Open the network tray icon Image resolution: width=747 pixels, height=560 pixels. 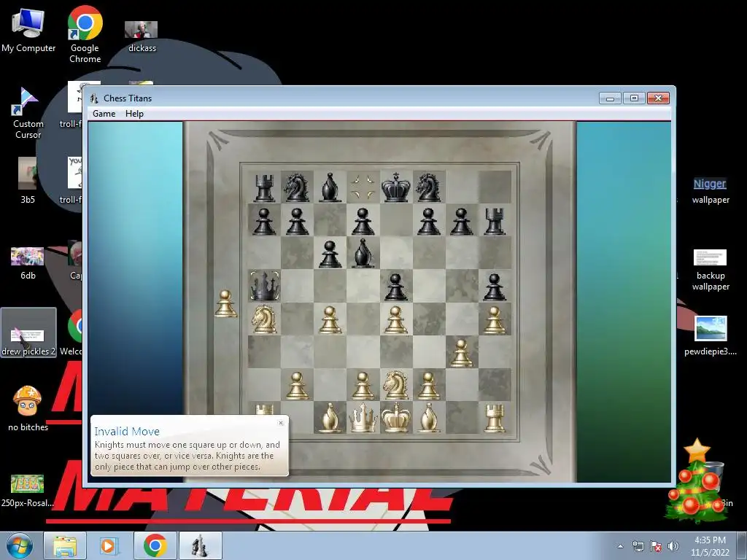638,546
